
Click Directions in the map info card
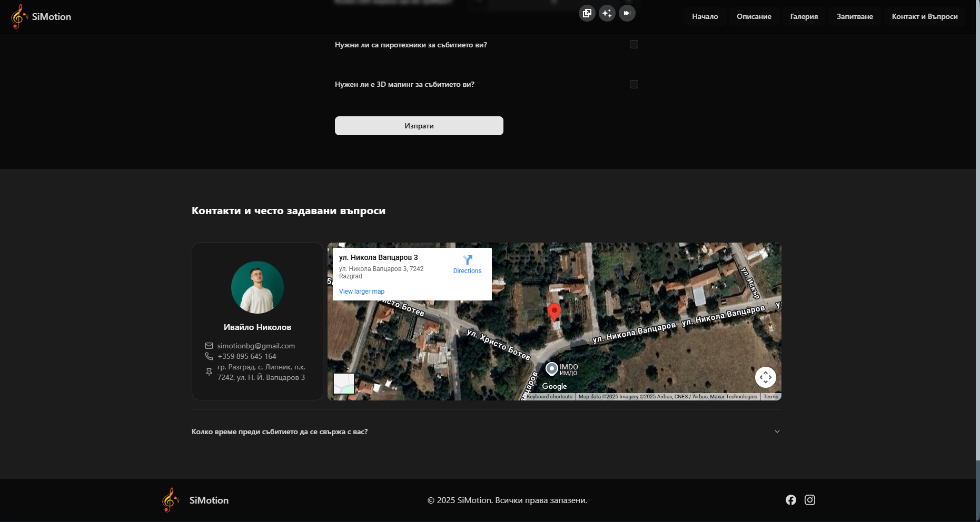(467, 264)
